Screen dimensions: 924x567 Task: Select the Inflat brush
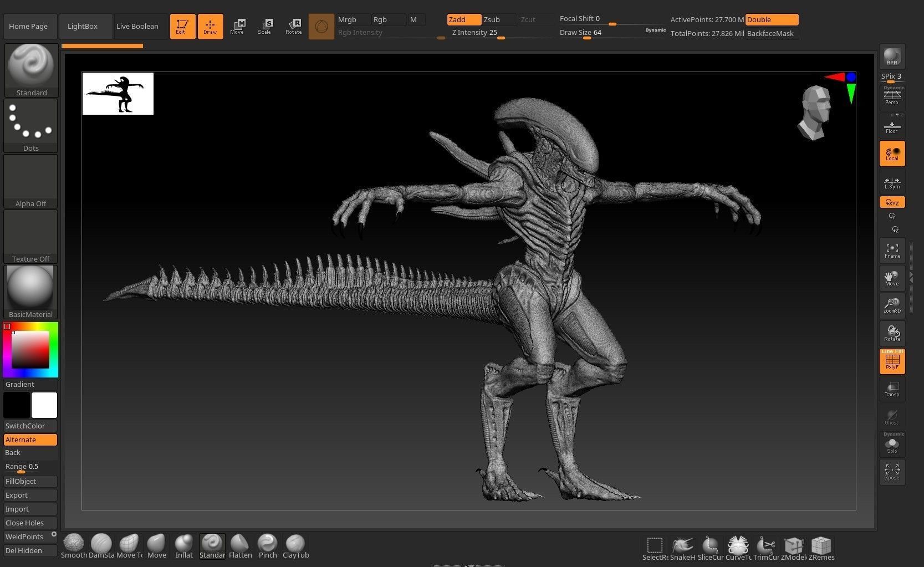pos(184,546)
